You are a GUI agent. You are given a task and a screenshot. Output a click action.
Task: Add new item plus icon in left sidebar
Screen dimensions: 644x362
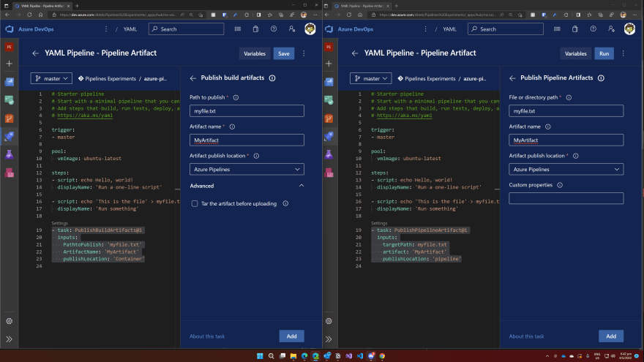9,64
